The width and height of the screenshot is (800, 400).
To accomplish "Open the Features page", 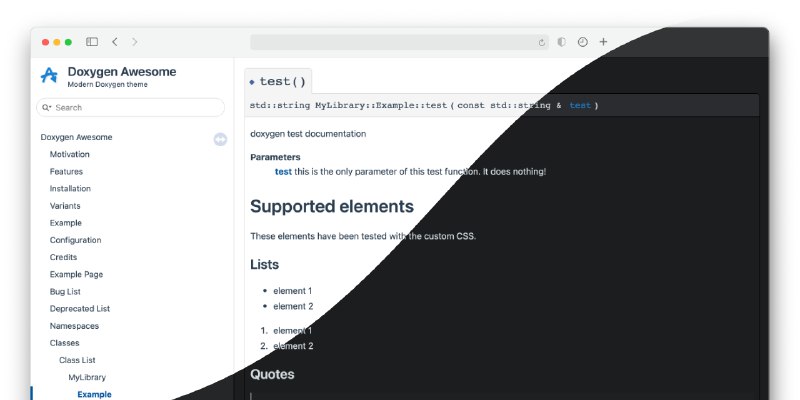I will [x=66, y=171].
